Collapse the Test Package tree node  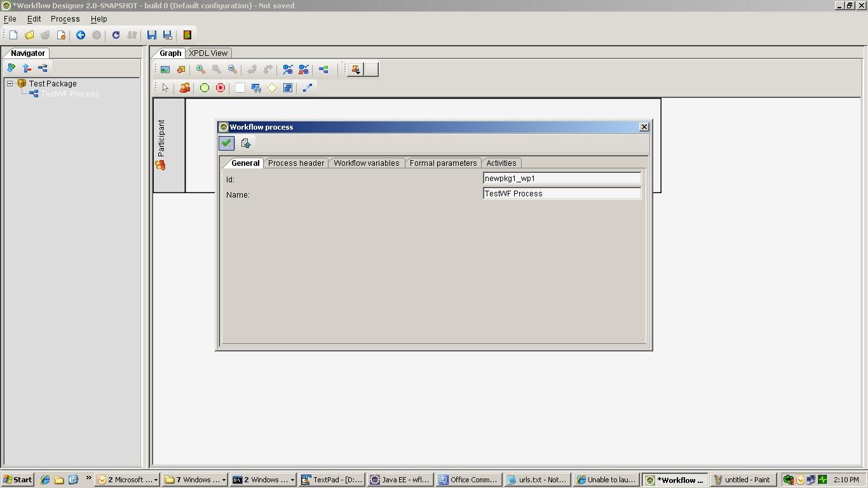[x=10, y=83]
